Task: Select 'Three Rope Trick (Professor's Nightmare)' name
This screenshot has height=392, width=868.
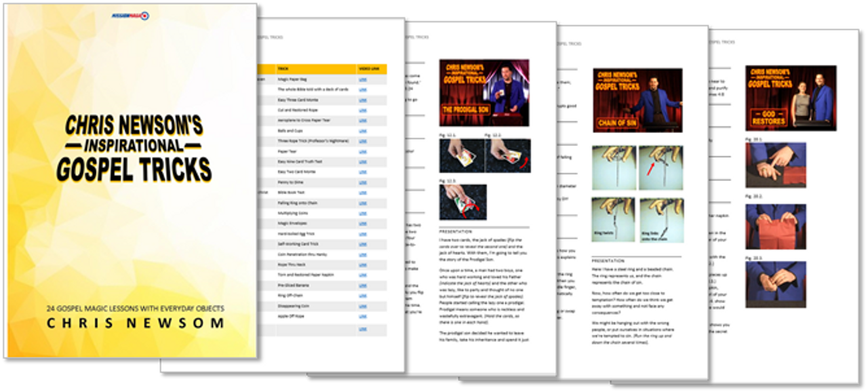Action: [313, 141]
